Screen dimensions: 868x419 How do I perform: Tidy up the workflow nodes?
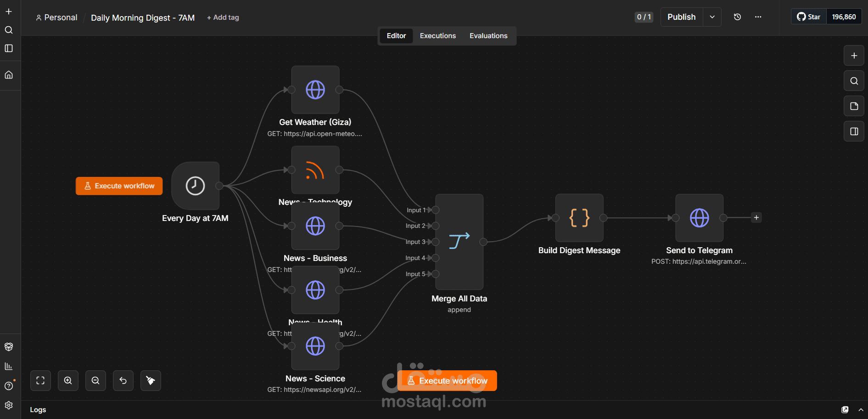[x=151, y=380]
